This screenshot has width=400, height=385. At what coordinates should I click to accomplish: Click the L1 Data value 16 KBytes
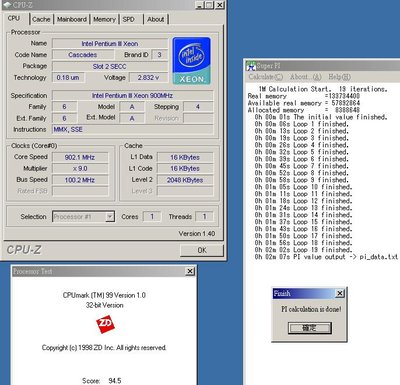(185, 157)
